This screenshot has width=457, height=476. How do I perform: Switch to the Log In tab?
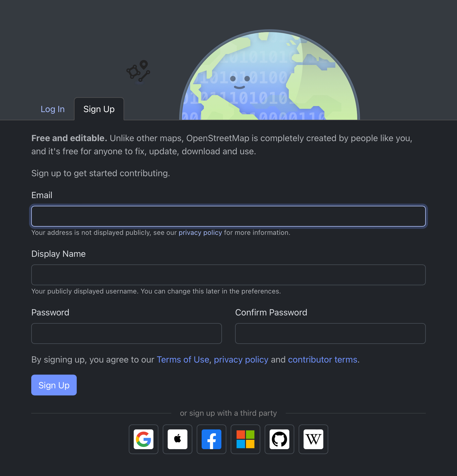click(x=53, y=109)
